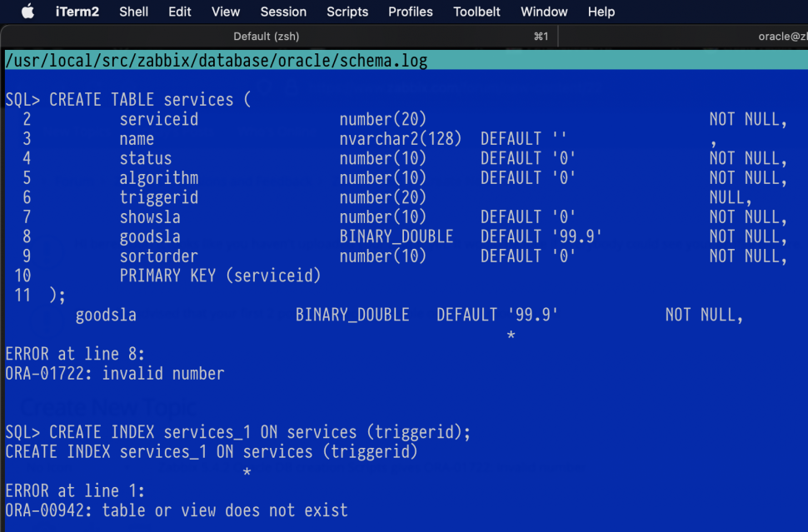The image size is (808, 532).
Task: Open the Apple menu
Action: (27, 12)
